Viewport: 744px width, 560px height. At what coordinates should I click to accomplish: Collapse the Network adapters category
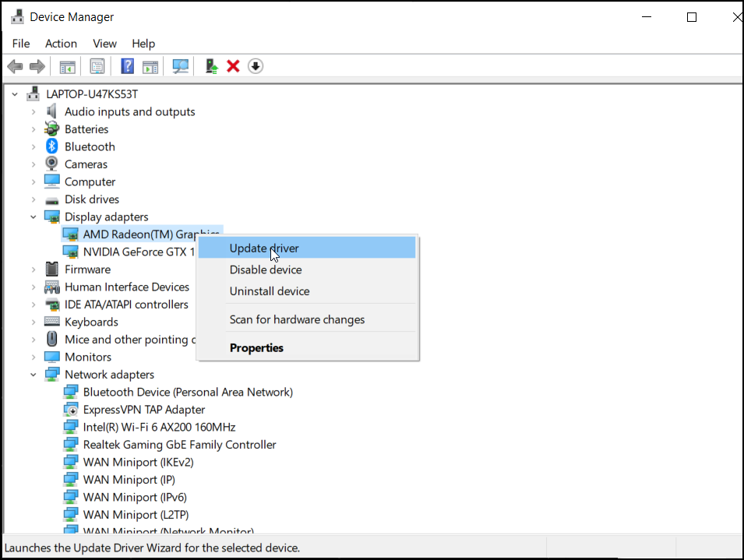(x=33, y=375)
